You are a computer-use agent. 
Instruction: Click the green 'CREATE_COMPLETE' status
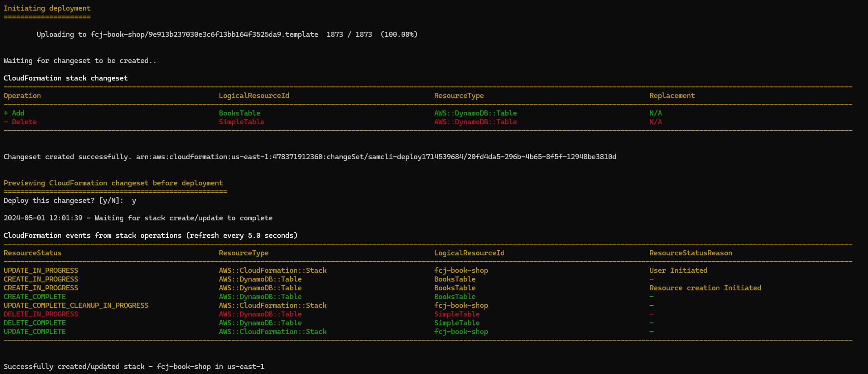tap(34, 297)
